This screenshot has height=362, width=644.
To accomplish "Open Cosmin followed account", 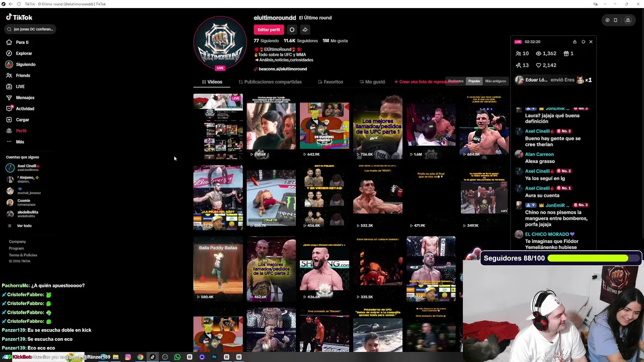I will [21, 203].
